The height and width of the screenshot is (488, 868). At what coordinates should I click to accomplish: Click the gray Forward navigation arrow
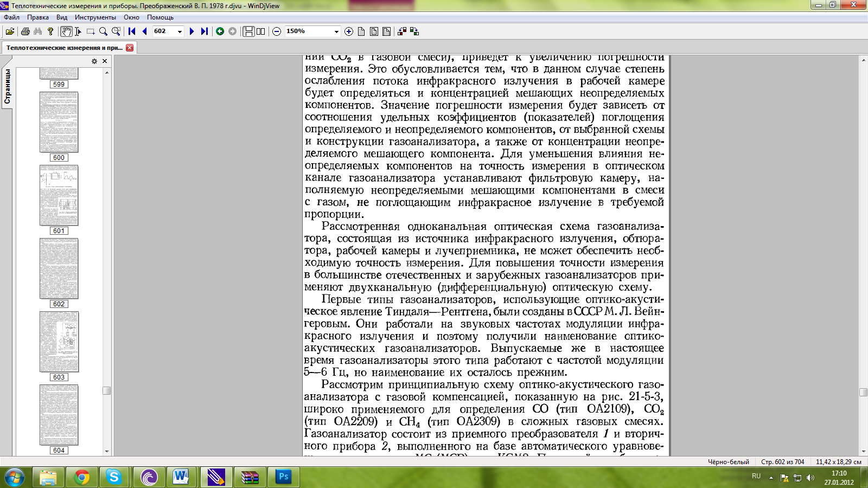pyautogui.click(x=232, y=31)
